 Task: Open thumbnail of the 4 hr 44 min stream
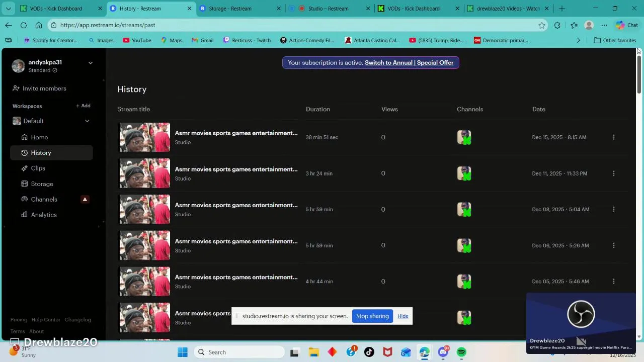tap(144, 282)
